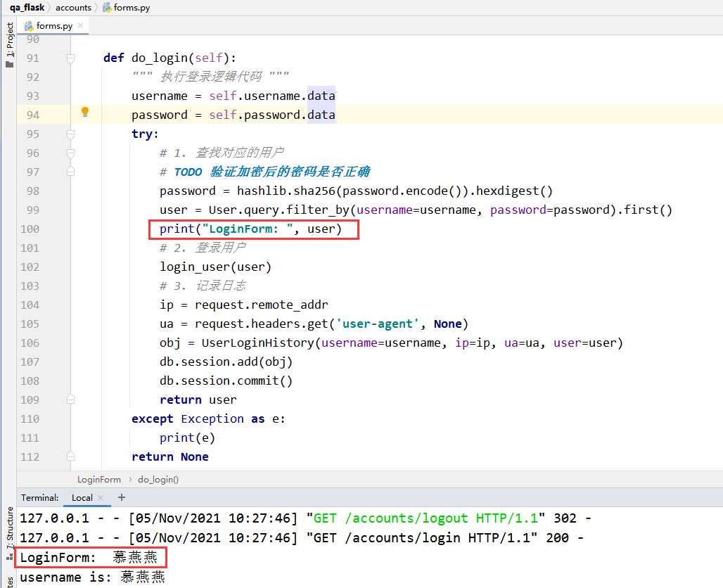This screenshot has height=588, width=723.
Task: Click the forms.py breadcrumb item
Action: coord(127,7)
